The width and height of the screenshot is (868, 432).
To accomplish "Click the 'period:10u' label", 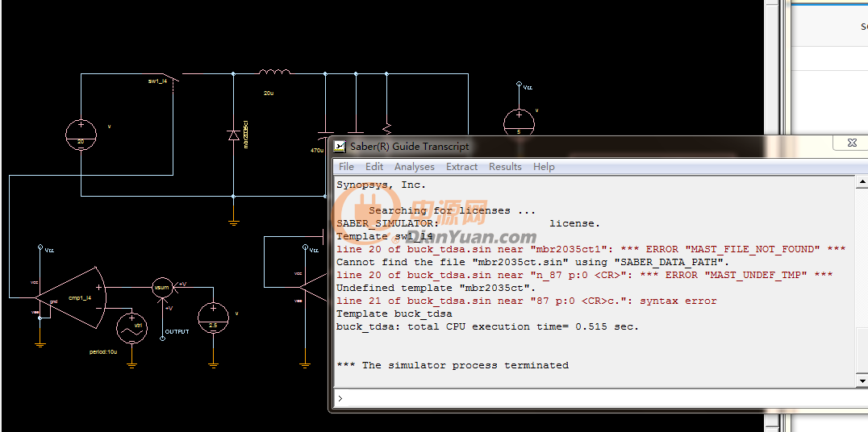I will 103,351.
